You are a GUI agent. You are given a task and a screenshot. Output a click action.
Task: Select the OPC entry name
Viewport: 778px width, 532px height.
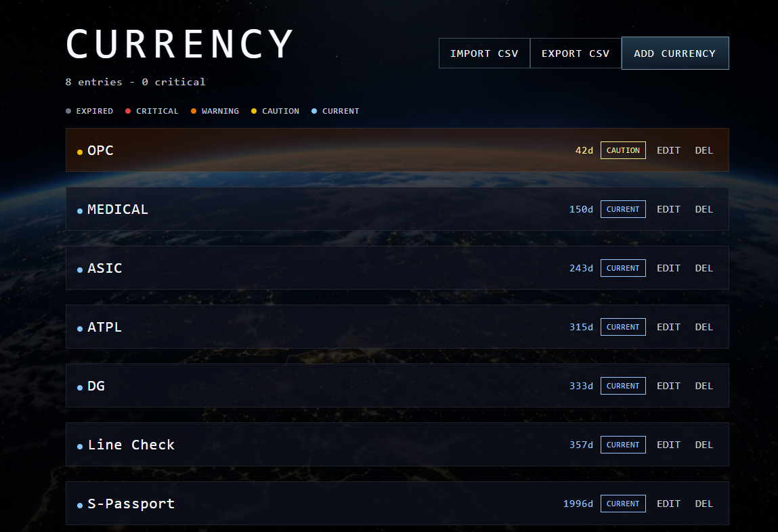click(100, 150)
